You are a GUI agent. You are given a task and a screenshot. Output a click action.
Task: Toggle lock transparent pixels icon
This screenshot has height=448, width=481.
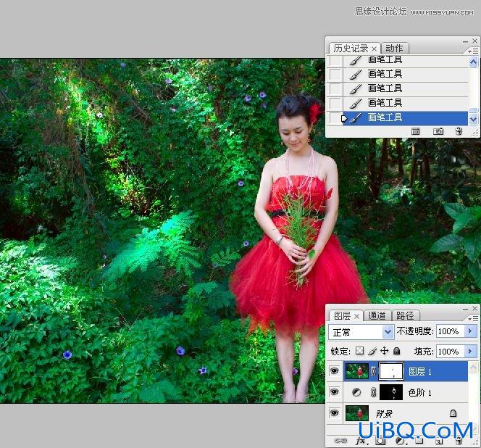pyautogui.click(x=359, y=351)
